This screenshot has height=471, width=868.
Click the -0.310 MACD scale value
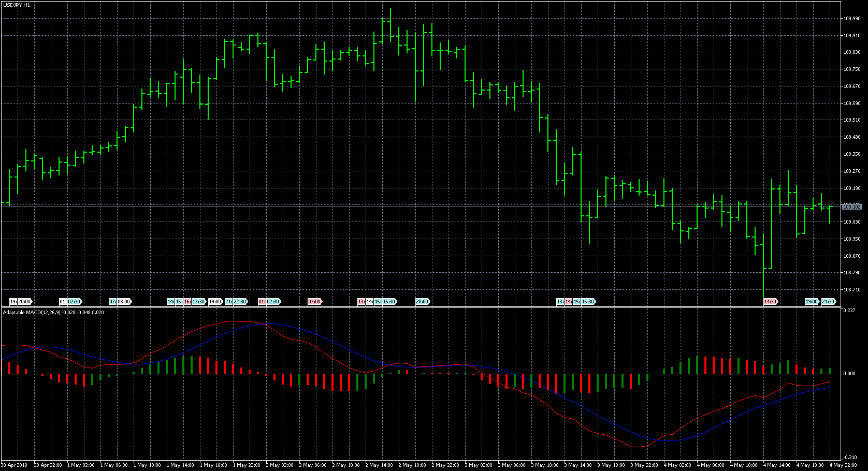[x=850, y=458]
